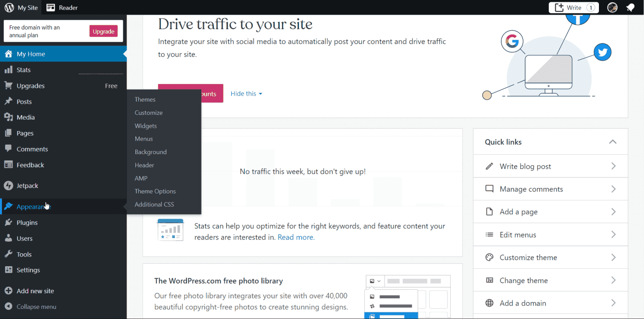This screenshot has width=644, height=319.
Task: Open the user profile avatar
Action: [612, 7]
